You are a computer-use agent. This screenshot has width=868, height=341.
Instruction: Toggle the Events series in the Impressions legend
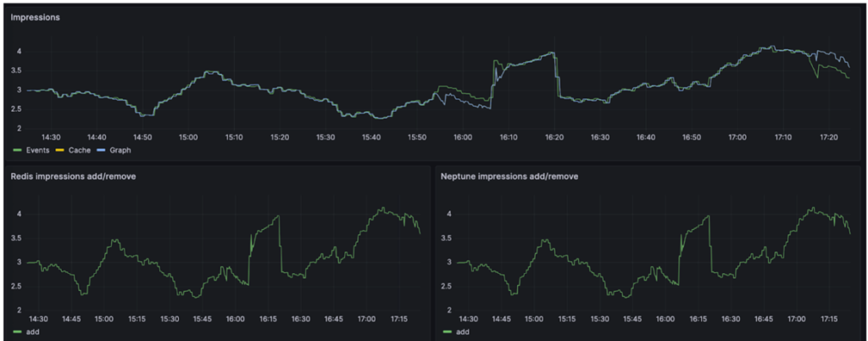37,150
